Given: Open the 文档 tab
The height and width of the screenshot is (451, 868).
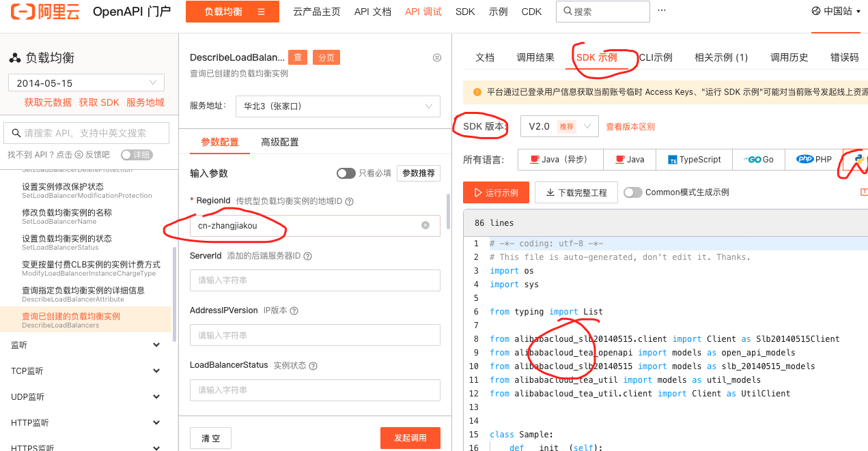Looking at the screenshot, I should (x=485, y=57).
